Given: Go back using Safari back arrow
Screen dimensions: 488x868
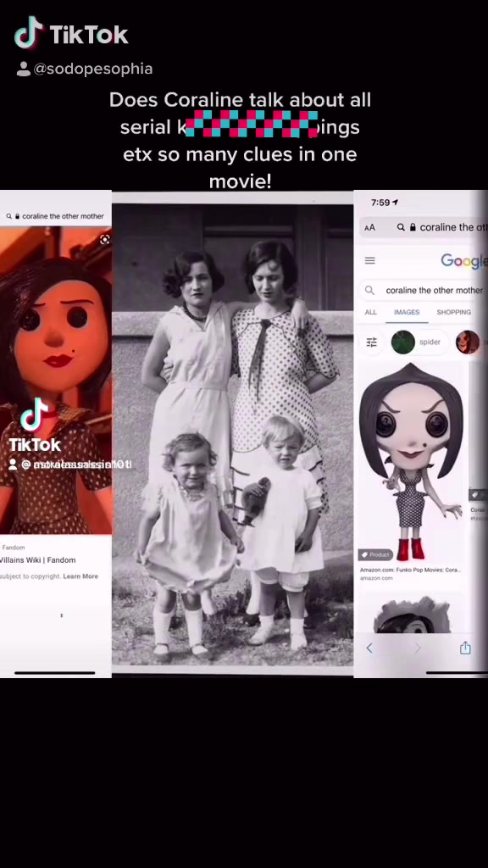Looking at the screenshot, I should pyautogui.click(x=369, y=648).
